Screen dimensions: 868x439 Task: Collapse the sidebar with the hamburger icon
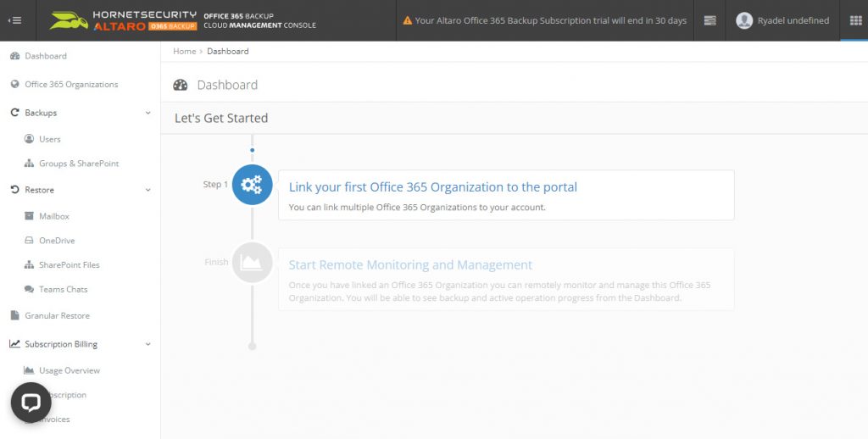point(15,20)
